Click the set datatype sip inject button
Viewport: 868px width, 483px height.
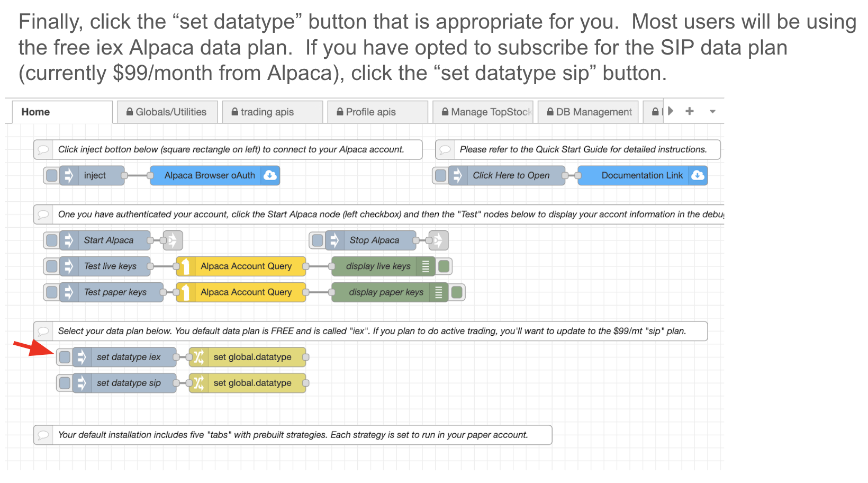65,383
